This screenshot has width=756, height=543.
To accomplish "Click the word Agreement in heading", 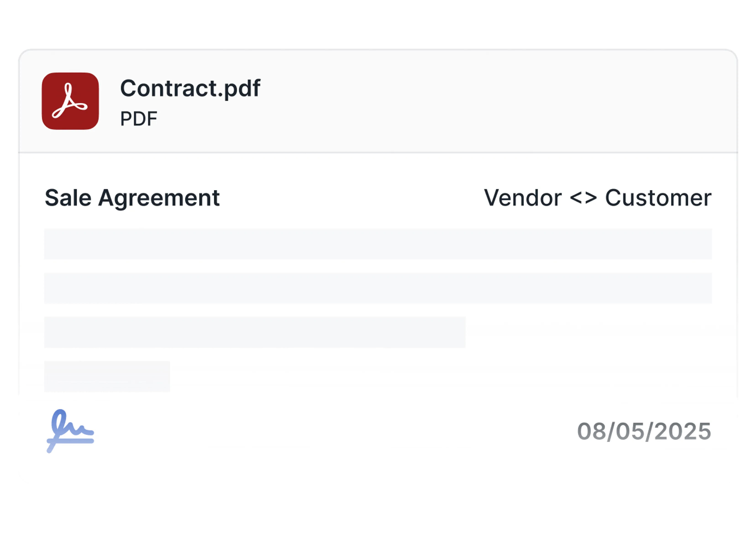I will 159,199.
